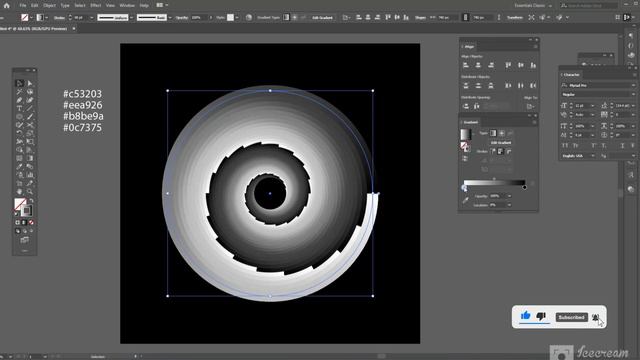Click the gradient fill thumbnail in Gradient panel
The width and height of the screenshot is (640, 360).
click(x=466, y=134)
